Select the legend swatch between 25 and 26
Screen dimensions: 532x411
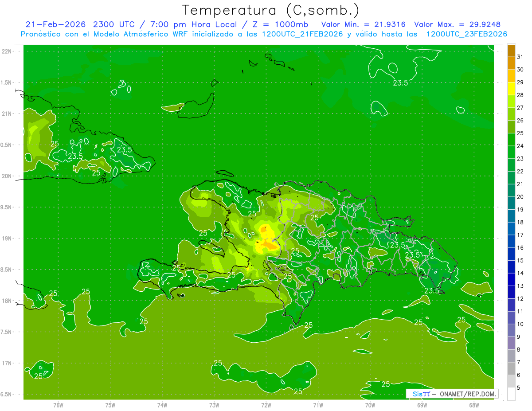click(511, 127)
